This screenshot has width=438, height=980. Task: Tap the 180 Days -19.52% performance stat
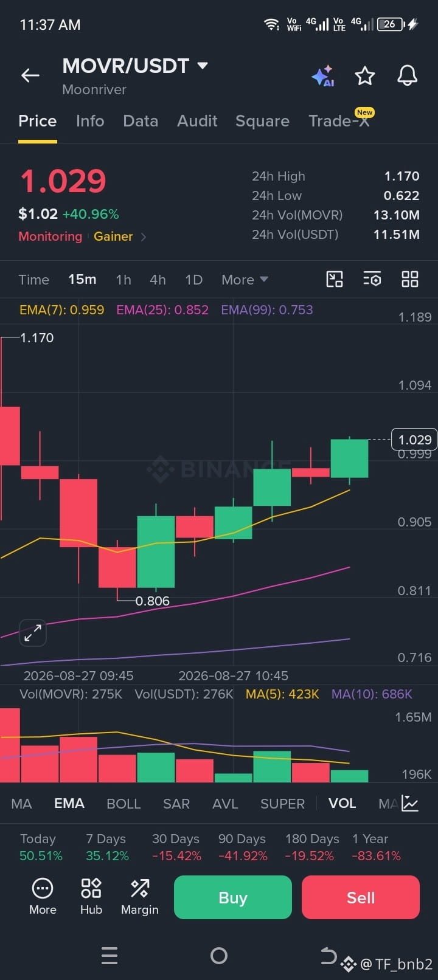point(312,847)
